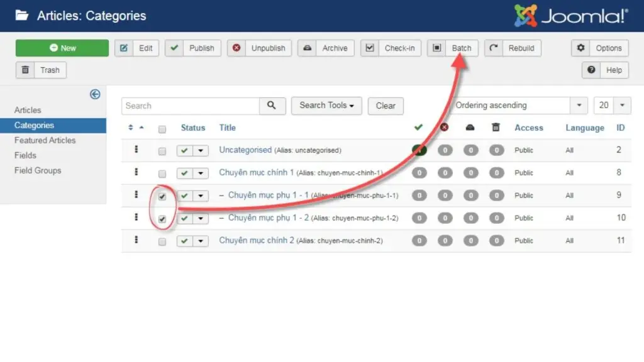Open the Uncategorised category link
The width and height of the screenshot is (644, 362).
(245, 150)
